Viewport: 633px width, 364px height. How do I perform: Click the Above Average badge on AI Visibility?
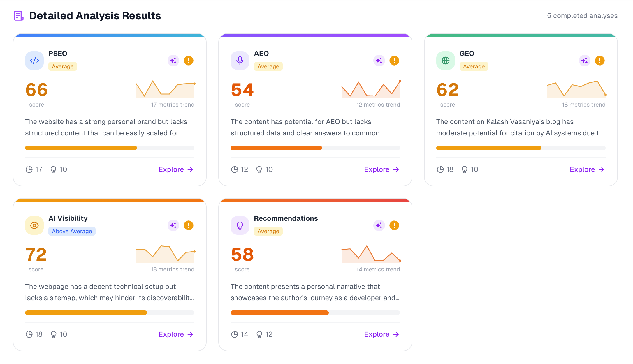click(72, 231)
